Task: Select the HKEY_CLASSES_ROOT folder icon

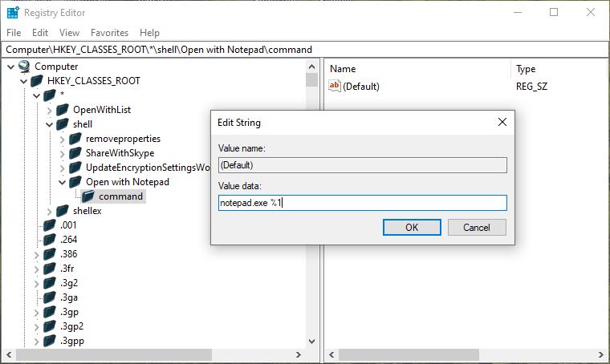Action: point(37,81)
